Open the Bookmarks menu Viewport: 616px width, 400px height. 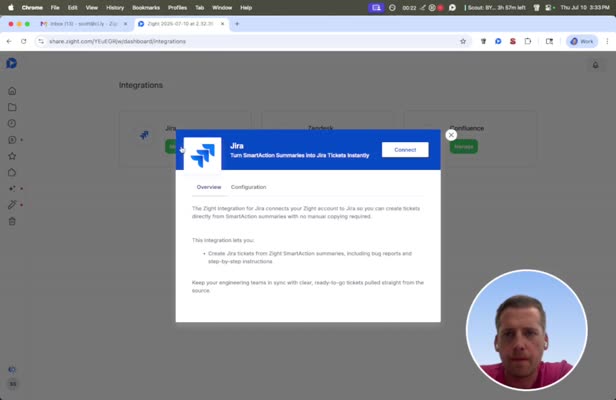(146, 7)
